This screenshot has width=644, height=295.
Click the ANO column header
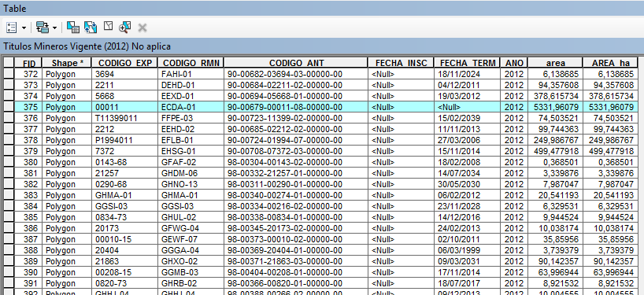[514, 63]
